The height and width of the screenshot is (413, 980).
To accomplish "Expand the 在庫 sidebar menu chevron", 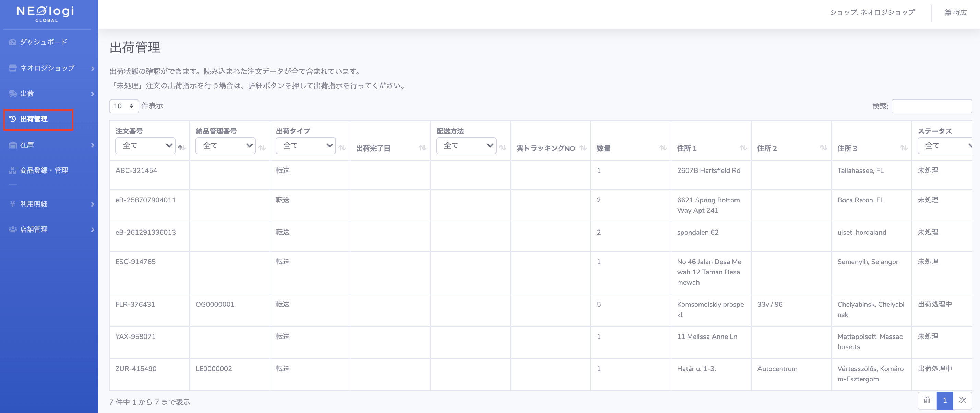I will point(93,145).
